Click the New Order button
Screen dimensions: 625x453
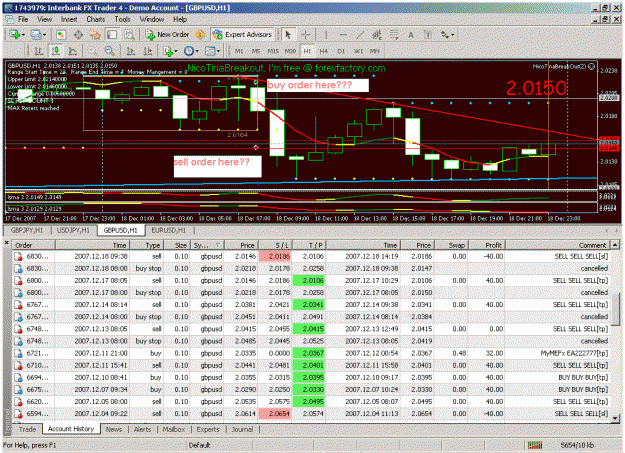[168, 35]
